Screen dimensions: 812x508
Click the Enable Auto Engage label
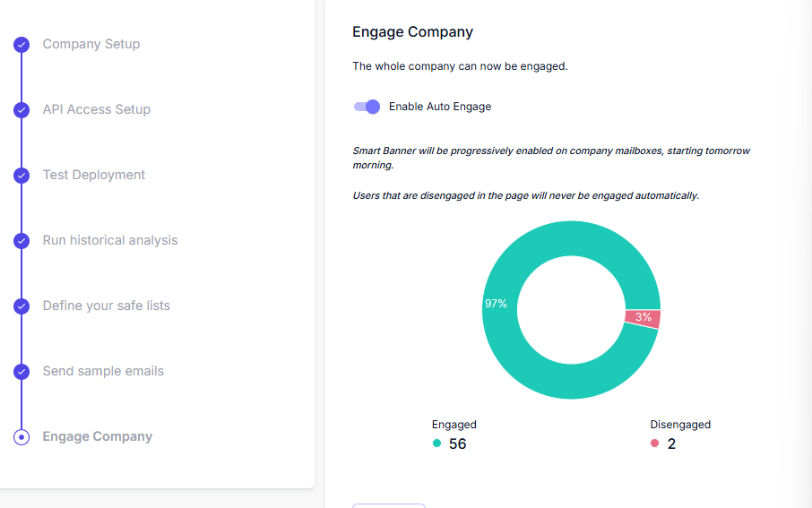[x=440, y=107]
